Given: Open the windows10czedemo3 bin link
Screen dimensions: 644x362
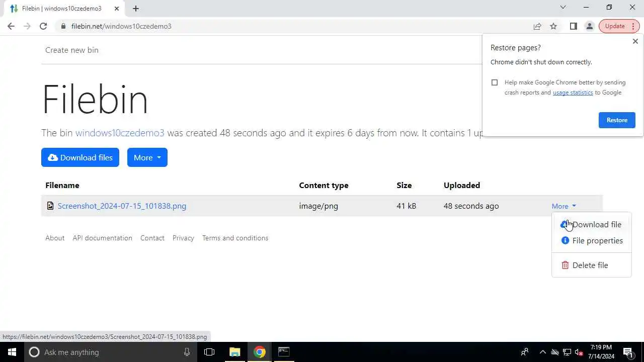Looking at the screenshot, I should [x=120, y=133].
